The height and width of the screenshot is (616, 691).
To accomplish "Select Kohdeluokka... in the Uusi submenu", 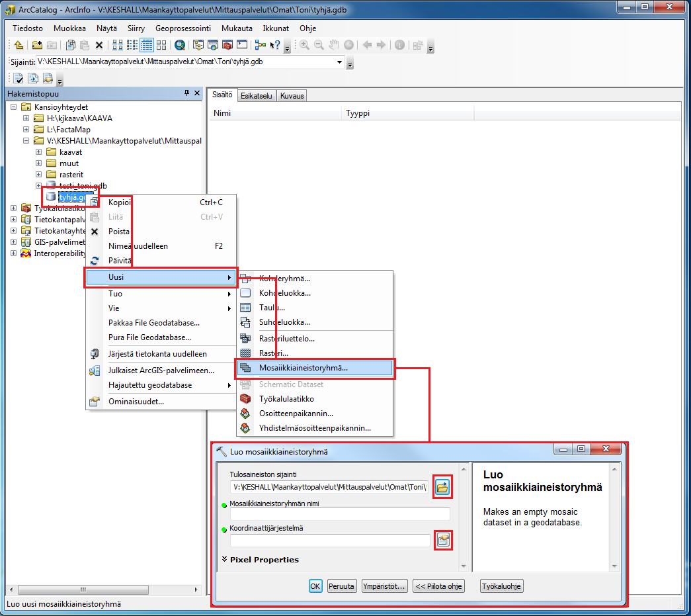I will click(315, 293).
